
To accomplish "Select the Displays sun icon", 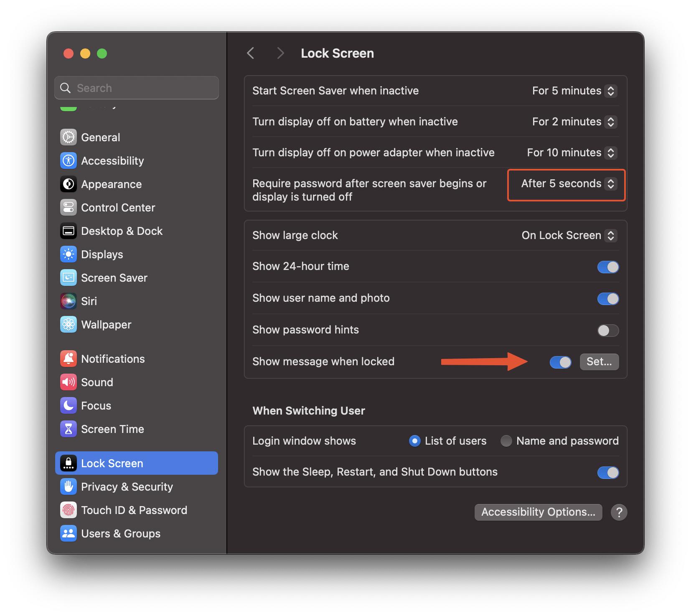I will coord(69,255).
